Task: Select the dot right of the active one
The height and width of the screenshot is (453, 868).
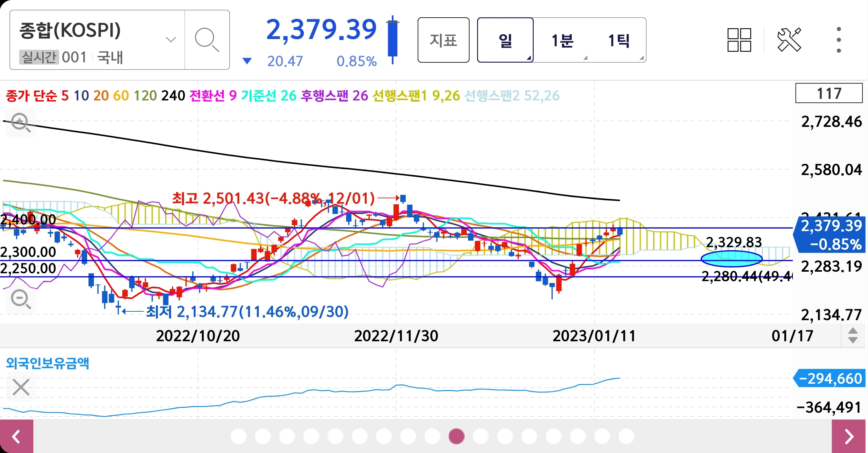Action: [481, 436]
